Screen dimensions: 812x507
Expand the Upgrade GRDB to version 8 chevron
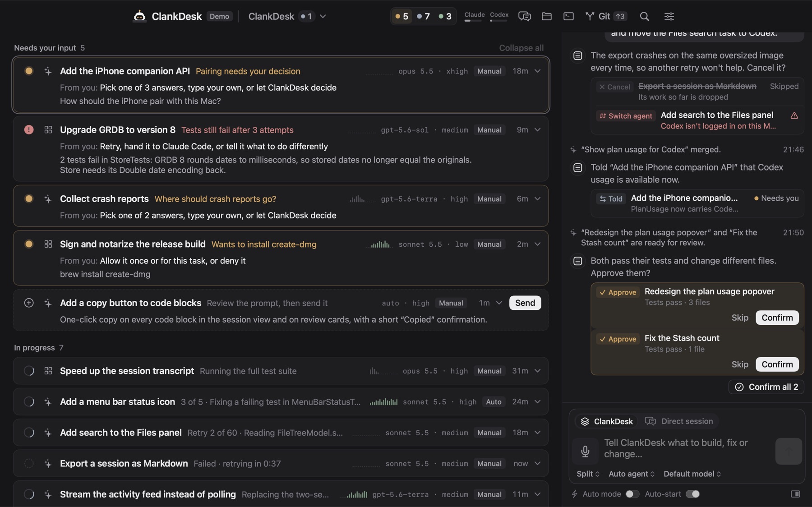coord(537,130)
